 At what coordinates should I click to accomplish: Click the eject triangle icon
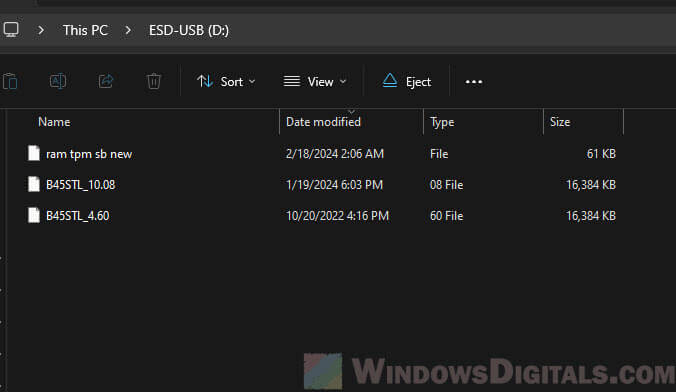point(390,81)
